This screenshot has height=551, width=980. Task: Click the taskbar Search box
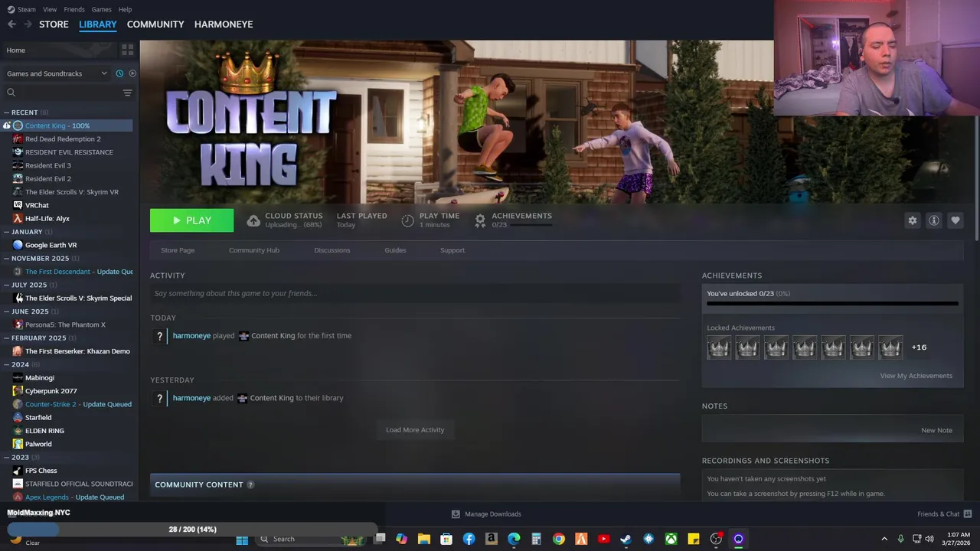pyautogui.click(x=311, y=539)
